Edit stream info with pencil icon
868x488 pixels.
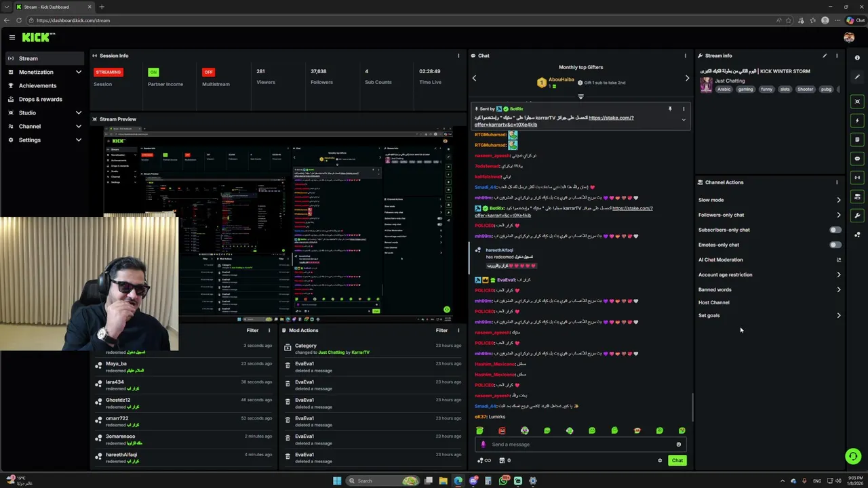pos(825,56)
